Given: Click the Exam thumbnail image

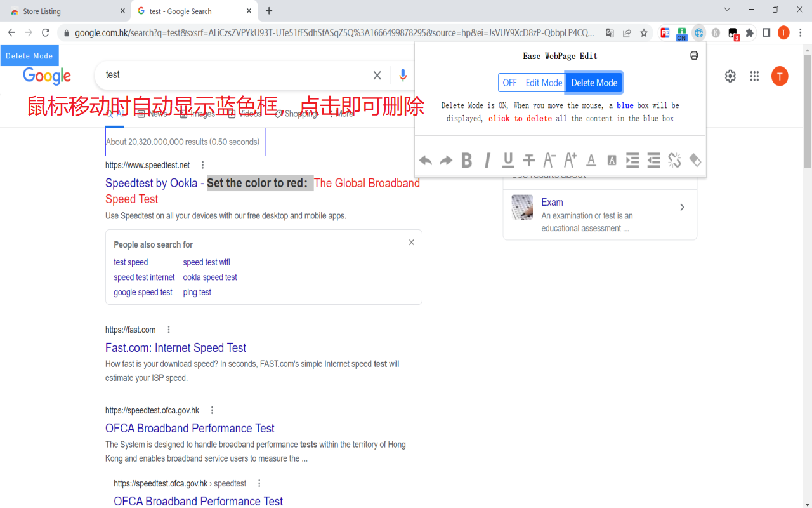Looking at the screenshot, I should tap(522, 207).
